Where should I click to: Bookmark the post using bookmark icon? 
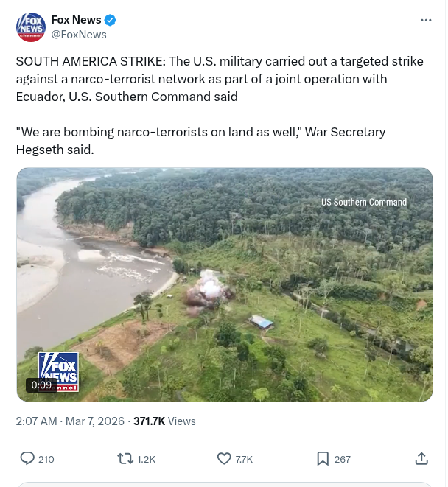point(323,458)
